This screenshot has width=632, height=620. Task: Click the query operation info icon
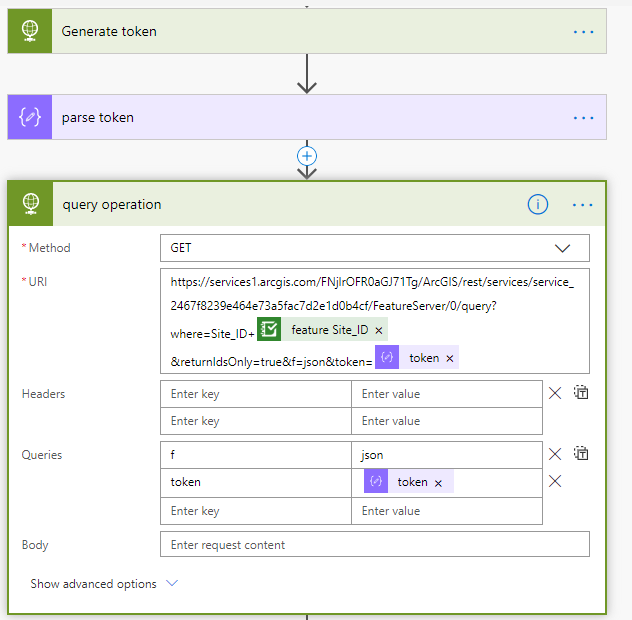[x=538, y=205]
